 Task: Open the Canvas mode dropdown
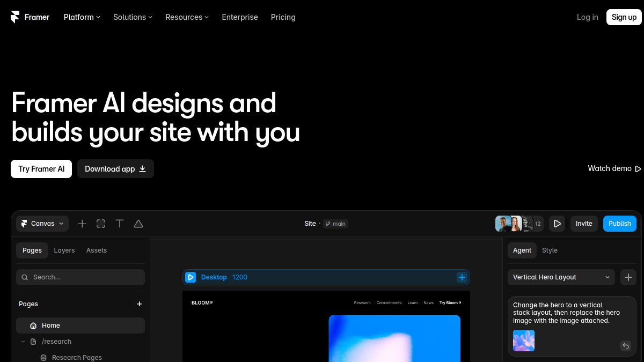tap(42, 224)
